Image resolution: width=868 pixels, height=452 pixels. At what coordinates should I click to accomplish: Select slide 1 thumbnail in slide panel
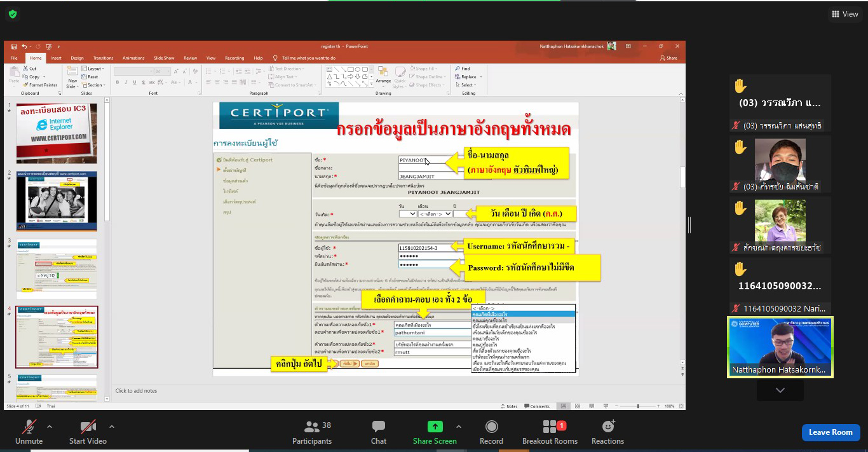pos(57,134)
